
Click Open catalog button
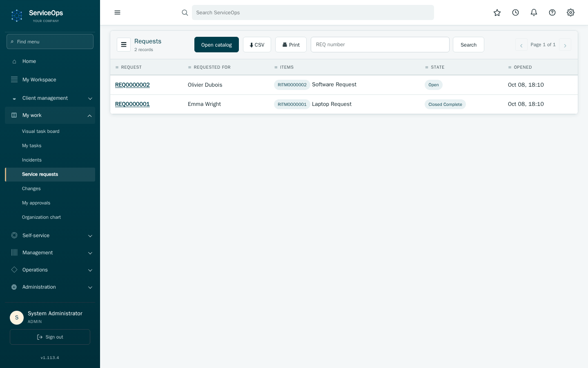(216, 45)
